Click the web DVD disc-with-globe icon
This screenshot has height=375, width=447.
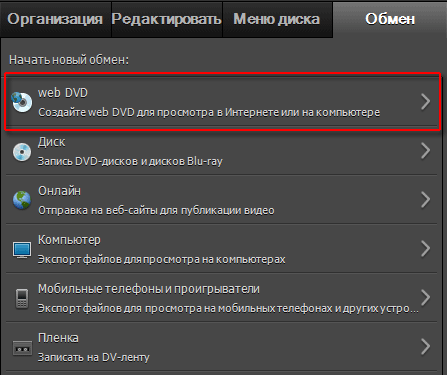click(22, 102)
